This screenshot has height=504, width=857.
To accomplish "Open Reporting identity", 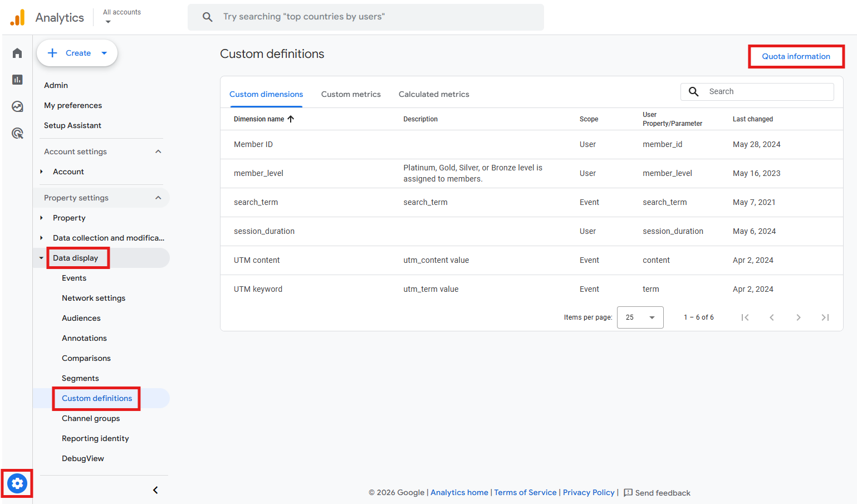I will [x=95, y=438].
